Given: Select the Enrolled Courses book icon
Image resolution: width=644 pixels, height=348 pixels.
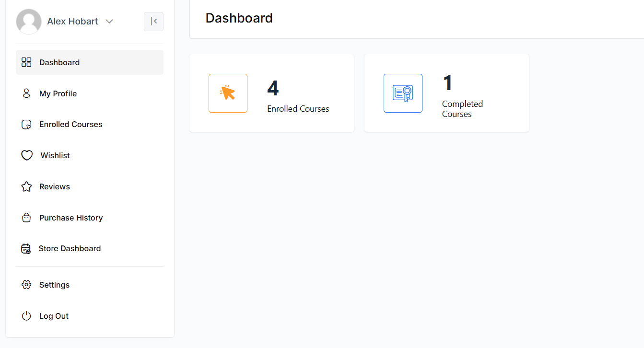Looking at the screenshot, I should (26, 124).
